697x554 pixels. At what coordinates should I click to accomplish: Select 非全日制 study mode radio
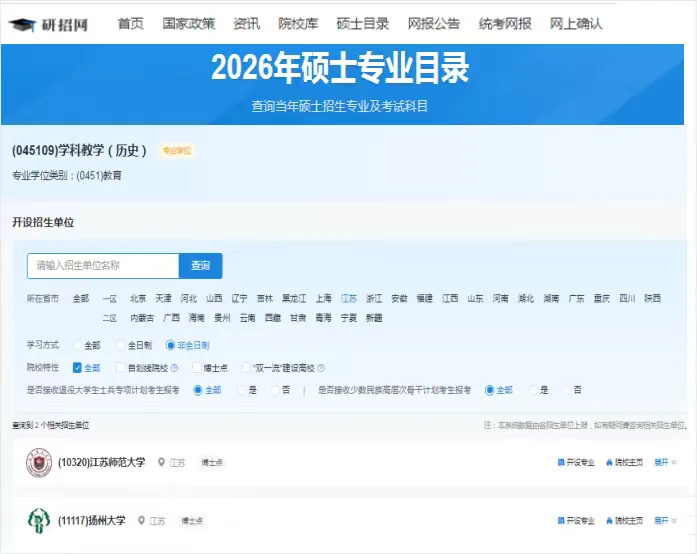click(x=170, y=345)
